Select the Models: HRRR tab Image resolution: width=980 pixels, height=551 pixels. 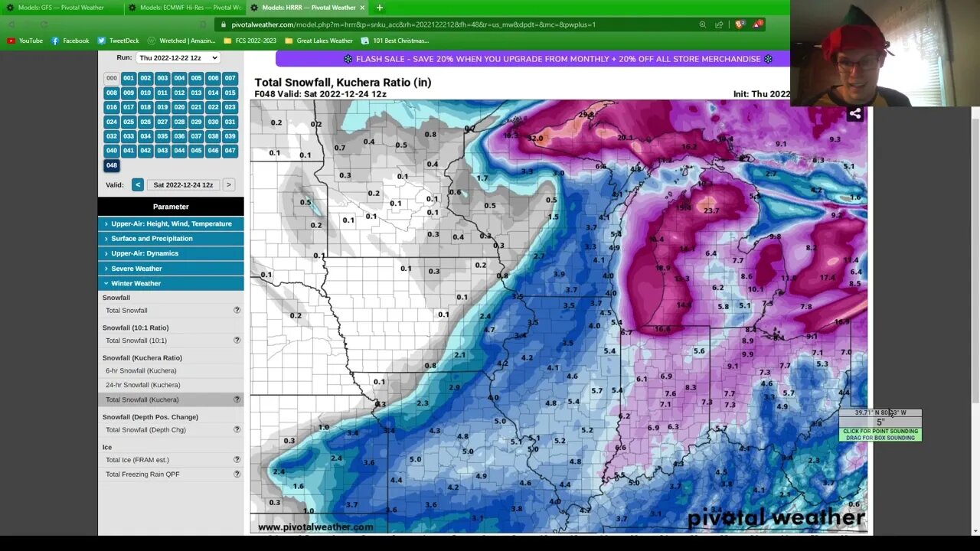click(x=307, y=8)
